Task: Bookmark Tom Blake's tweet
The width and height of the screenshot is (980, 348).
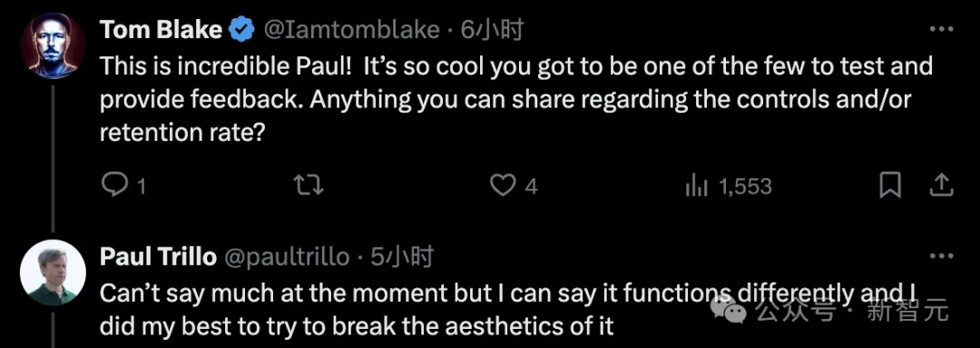Action: (x=889, y=185)
